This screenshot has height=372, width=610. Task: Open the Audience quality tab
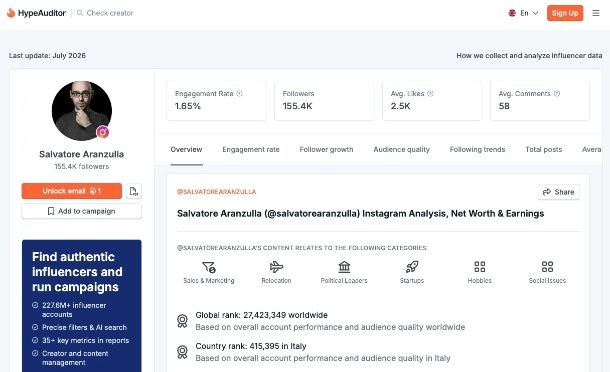click(x=401, y=149)
